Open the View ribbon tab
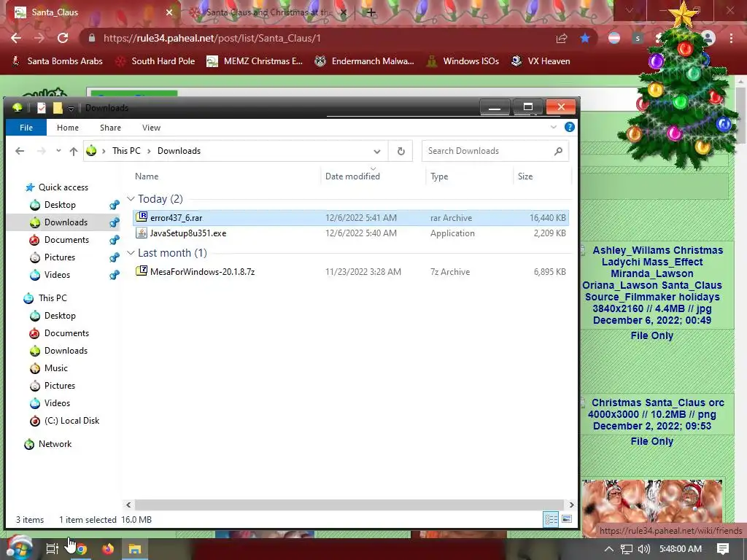Viewport: 747px width, 560px height. click(151, 128)
